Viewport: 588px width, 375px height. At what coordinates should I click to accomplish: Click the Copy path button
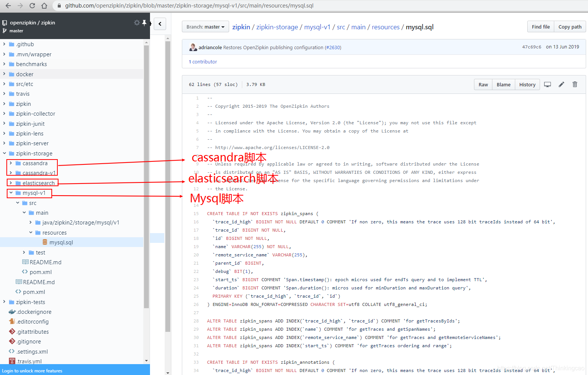(570, 27)
